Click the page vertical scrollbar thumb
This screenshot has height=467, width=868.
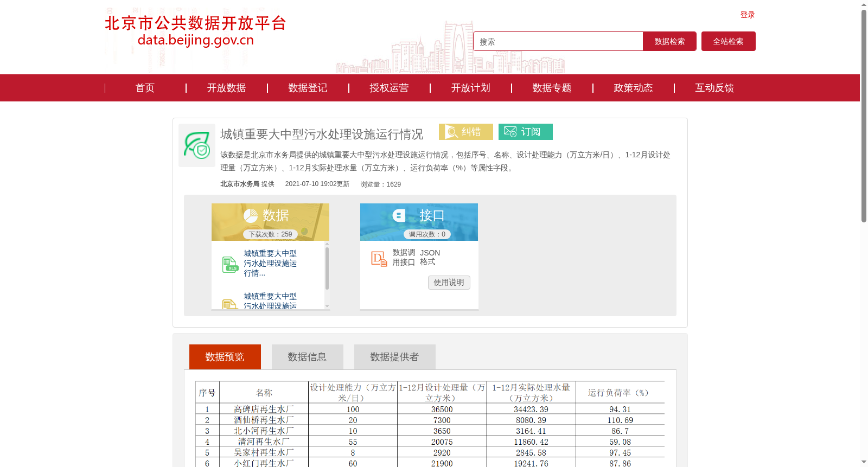point(864,116)
